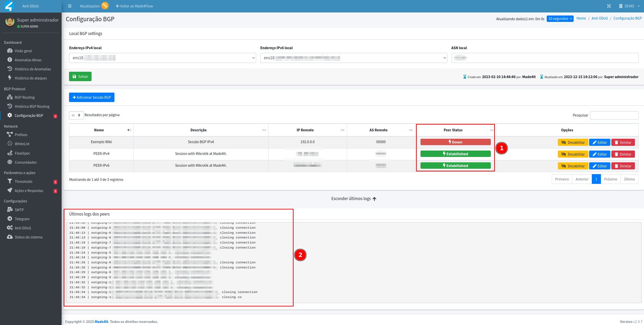The width and height of the screenshot is (644, 325).
Task: Open Thresholds menu item
Action: (x=24, y=182)
